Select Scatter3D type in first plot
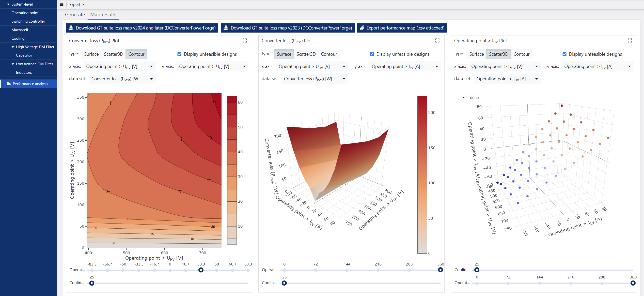 coord(113,54)
